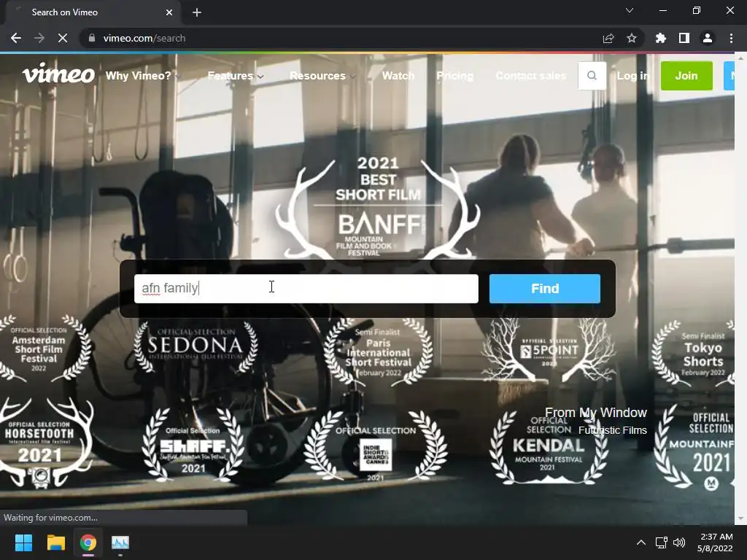Click the partially visible blue header button

click(x=729, y=76)
